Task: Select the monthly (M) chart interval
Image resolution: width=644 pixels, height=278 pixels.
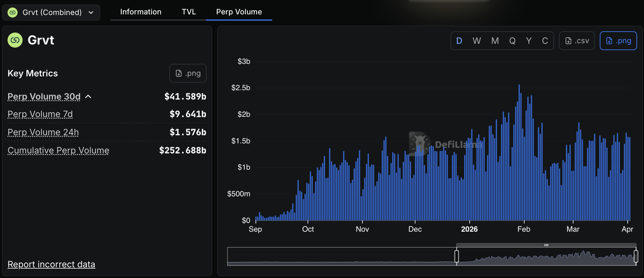Action: [x=495, y=41]
